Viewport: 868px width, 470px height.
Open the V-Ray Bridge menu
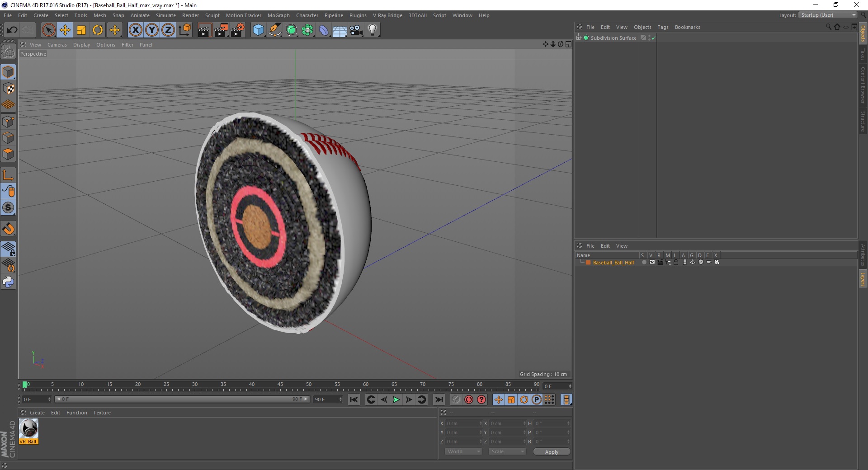[x=387, y=15]
